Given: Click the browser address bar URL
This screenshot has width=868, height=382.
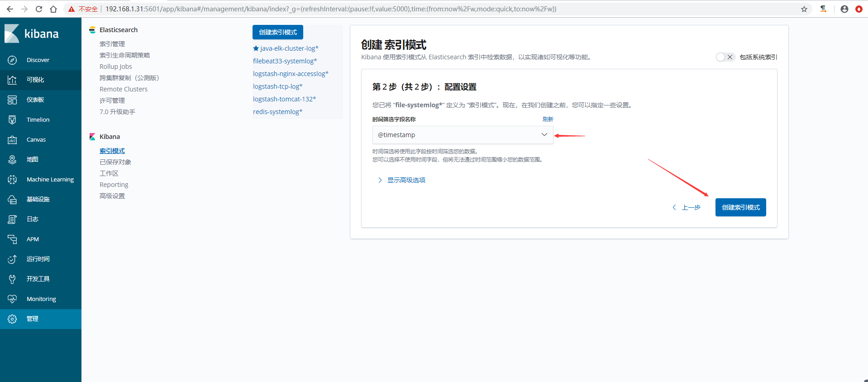Looking at the screenshot, I should coord(331,9).
